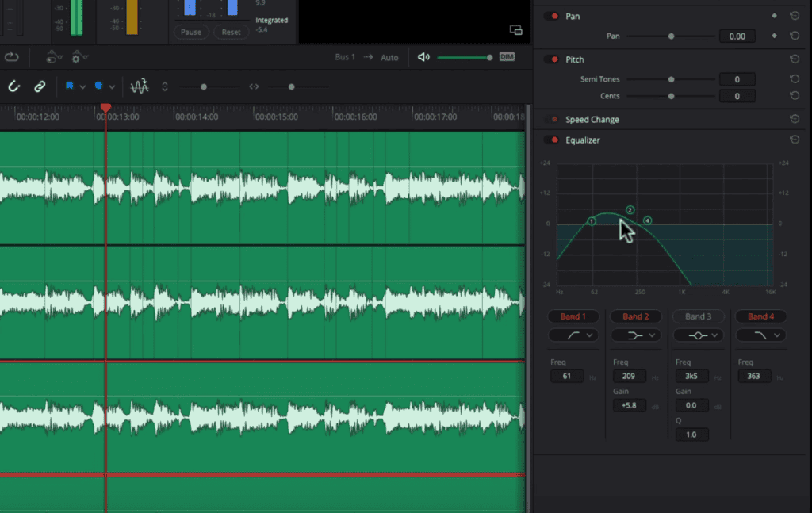Toggle the DIM monitoring button
Viewport: 812px width, 513px height.
507,57
